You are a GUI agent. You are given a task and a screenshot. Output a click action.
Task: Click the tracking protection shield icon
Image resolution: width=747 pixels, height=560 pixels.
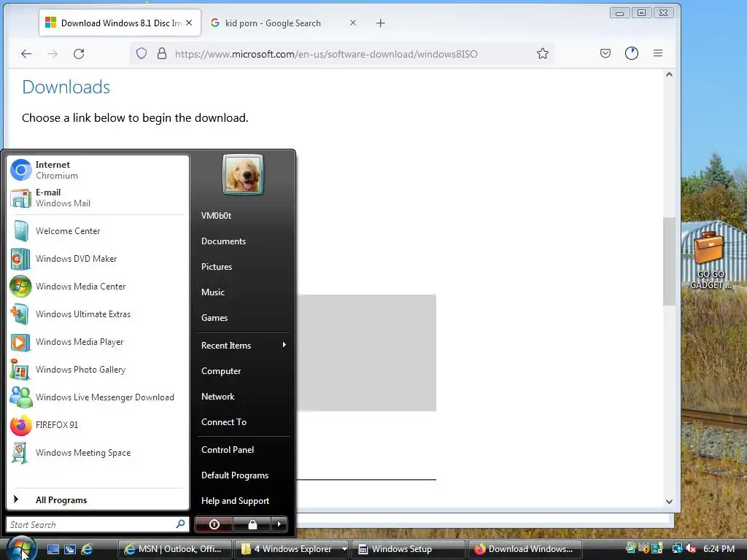point(142,53)
